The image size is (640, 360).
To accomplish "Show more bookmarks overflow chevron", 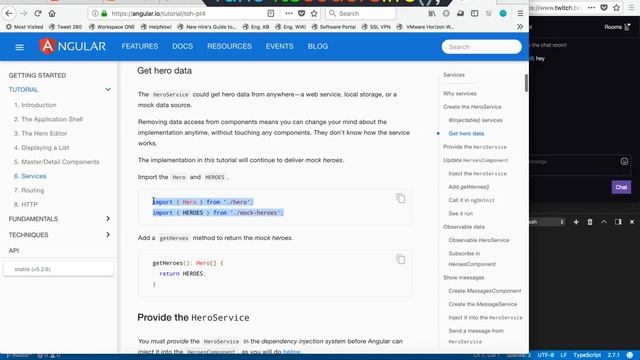I will [520, 27].
